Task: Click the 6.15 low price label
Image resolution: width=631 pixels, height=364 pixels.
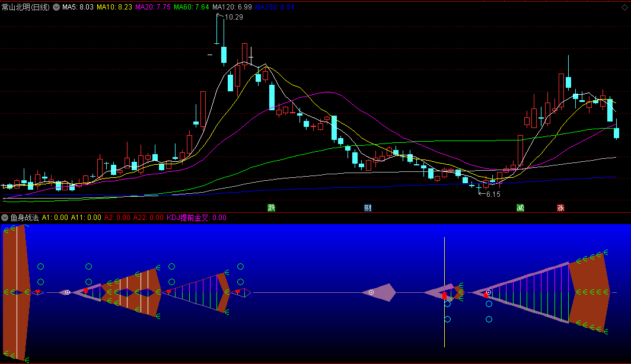Action: pos(493,194)
